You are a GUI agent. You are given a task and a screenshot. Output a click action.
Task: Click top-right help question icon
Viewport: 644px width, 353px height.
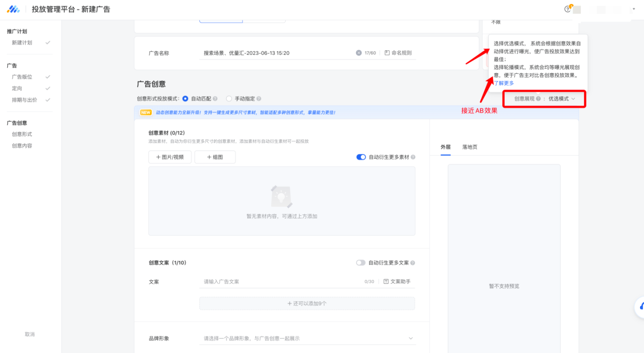click(x=568, y=9)
